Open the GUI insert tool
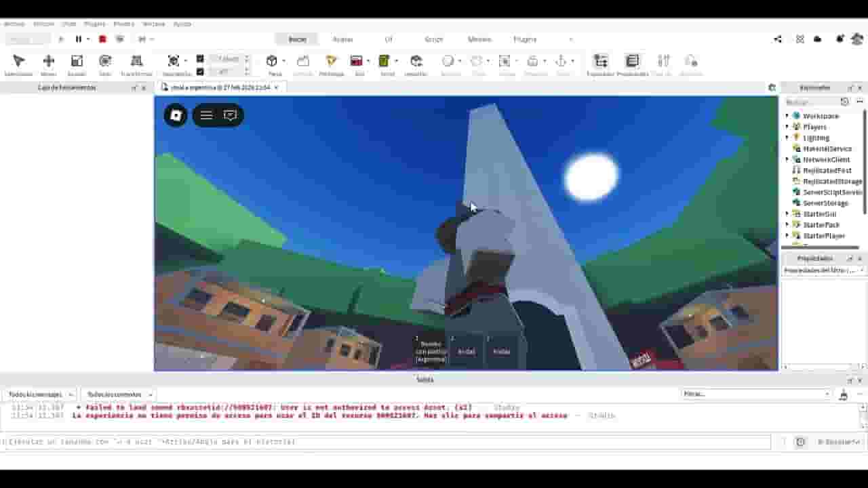Screen dimensions: 868x488 click(x=357, y=61)
